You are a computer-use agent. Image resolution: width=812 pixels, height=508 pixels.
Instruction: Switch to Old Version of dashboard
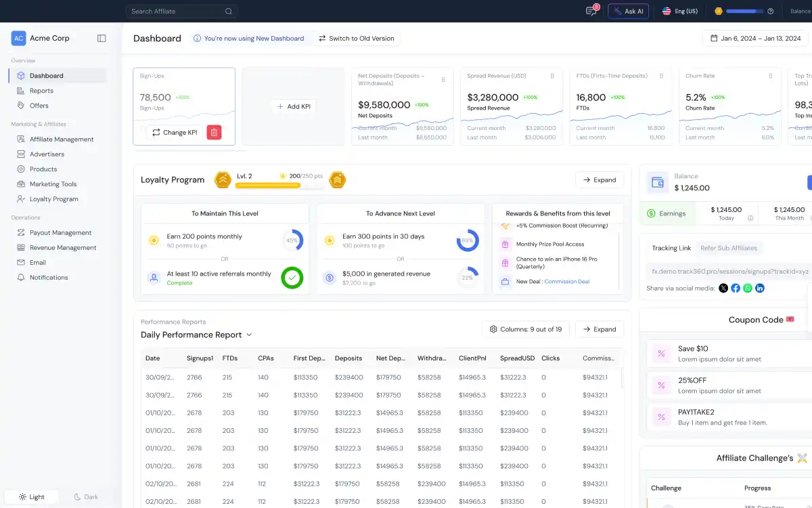click(357, 39)
